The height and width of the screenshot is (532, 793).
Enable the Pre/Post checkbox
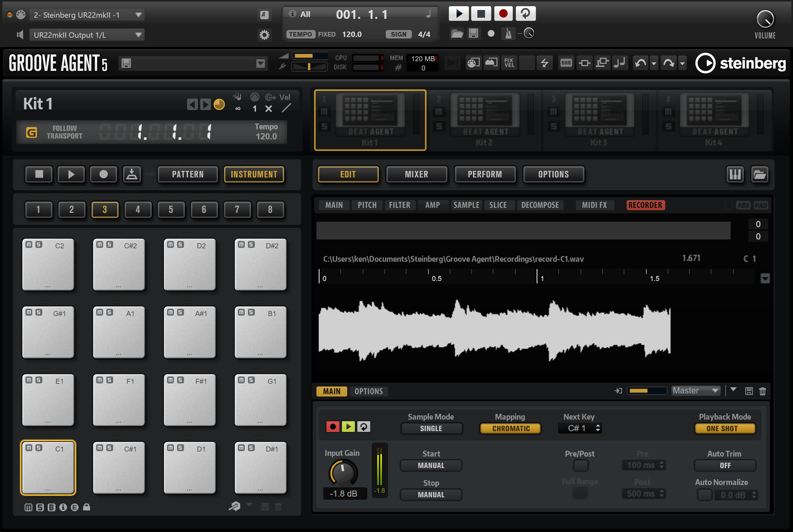pyautogui.click(x=581, y=465)
